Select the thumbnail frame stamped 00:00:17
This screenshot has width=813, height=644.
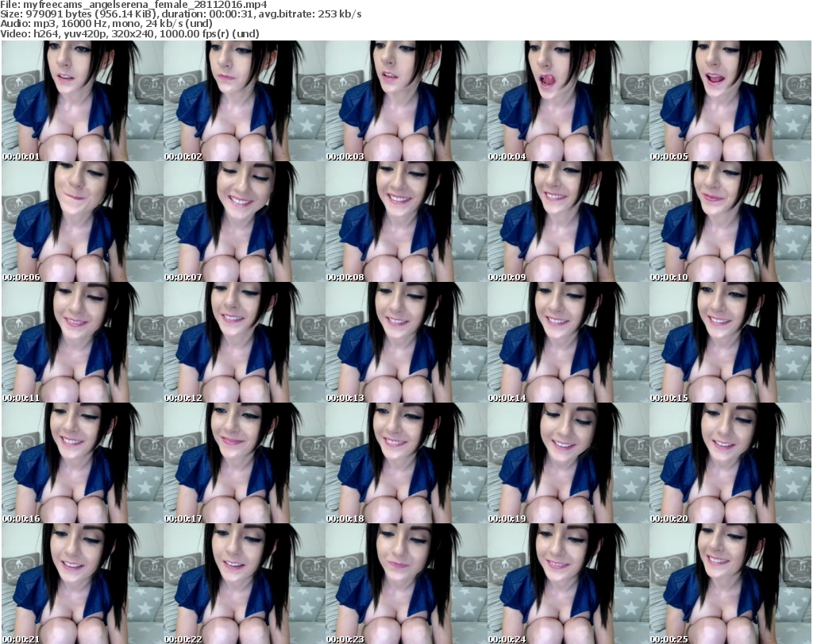coord(245,463)
